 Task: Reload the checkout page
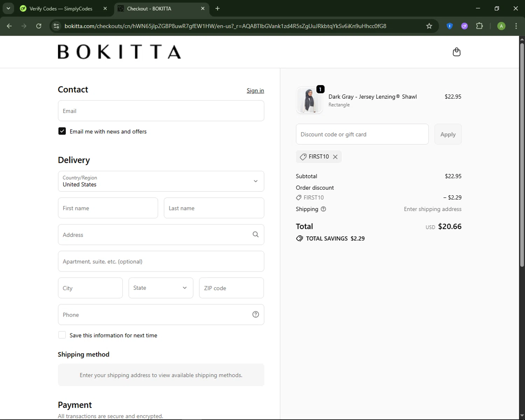coord(39,26)
